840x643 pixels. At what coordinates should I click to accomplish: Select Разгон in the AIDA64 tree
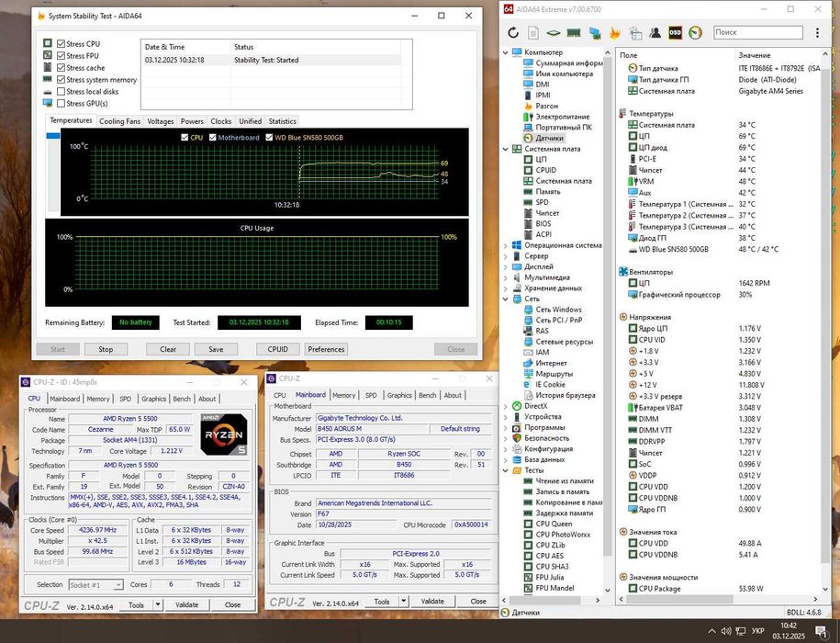click(x=546, y=106)
